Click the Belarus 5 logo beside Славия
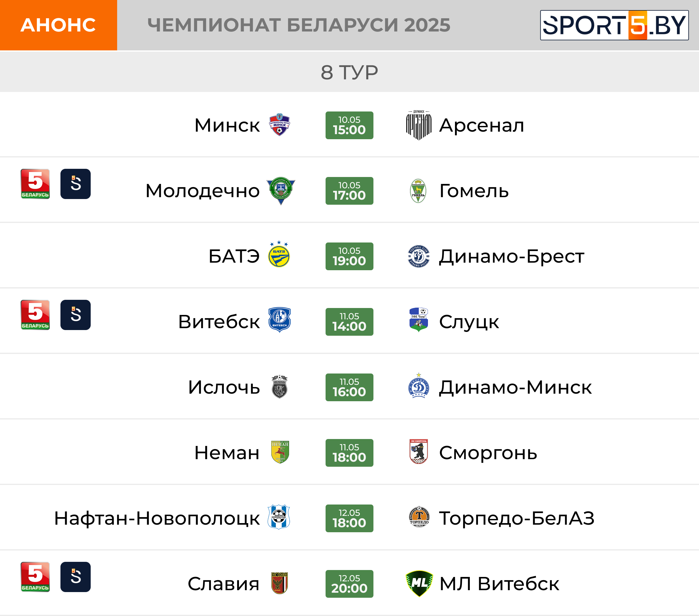The height and width of the screenshot is (616, 699). [x=35, y=577]
